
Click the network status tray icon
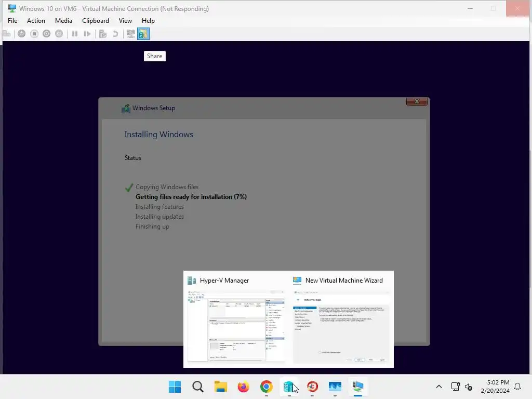[455, 387]
